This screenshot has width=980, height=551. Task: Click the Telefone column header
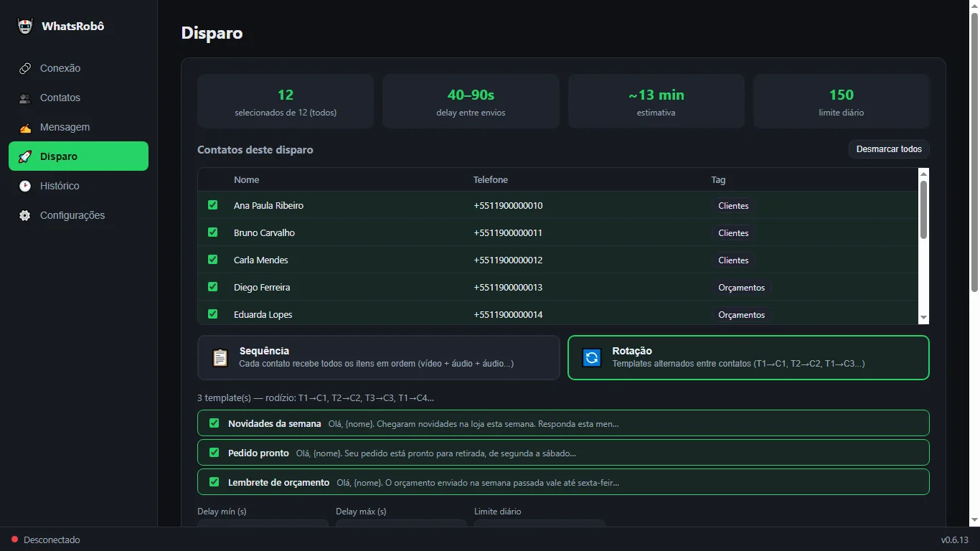tap(491, 180)
